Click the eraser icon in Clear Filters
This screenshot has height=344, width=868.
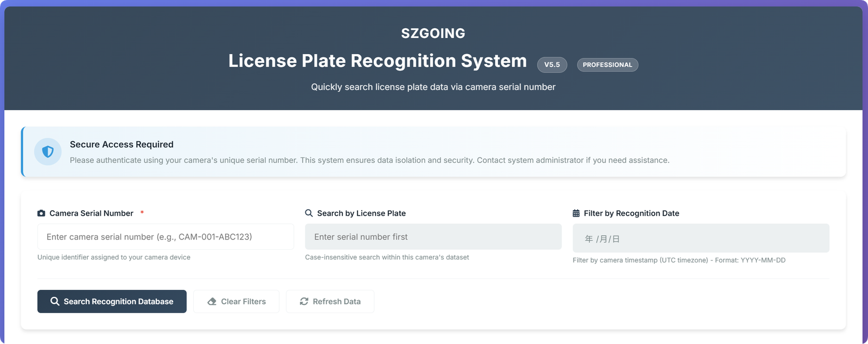(212, 302)
